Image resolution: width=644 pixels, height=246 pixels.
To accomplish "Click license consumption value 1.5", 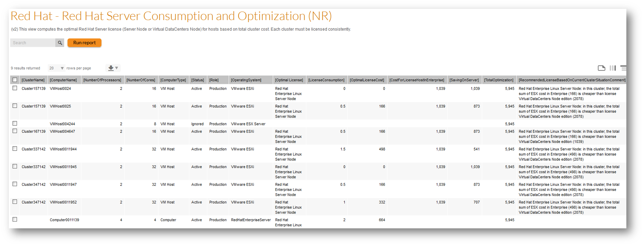I will click(x=343, y=149).
